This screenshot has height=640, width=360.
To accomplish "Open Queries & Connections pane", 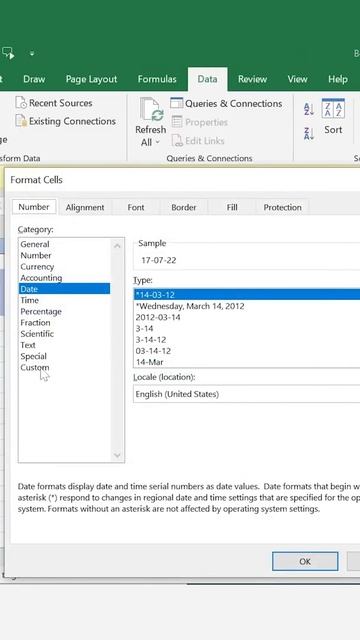I will pyautogui.click(x=226, y=104).
